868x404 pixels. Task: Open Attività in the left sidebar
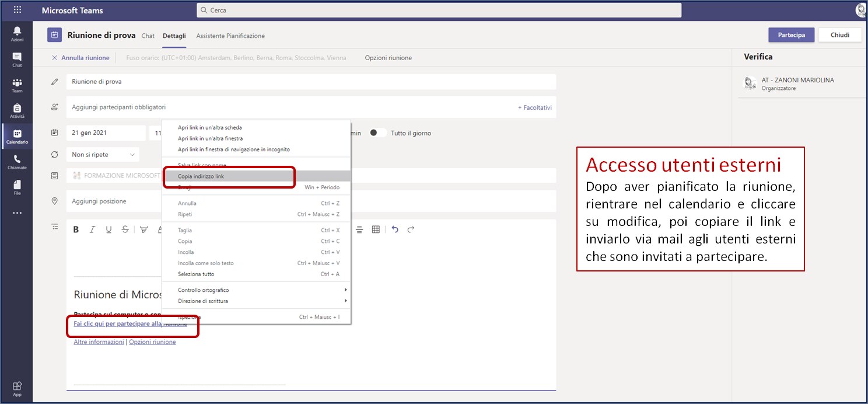pos(17,111)
